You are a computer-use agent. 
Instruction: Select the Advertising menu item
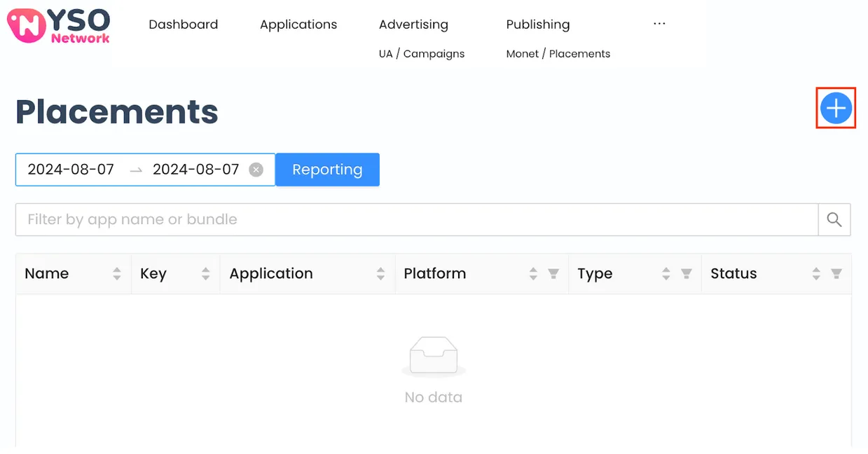click(413, 24)
